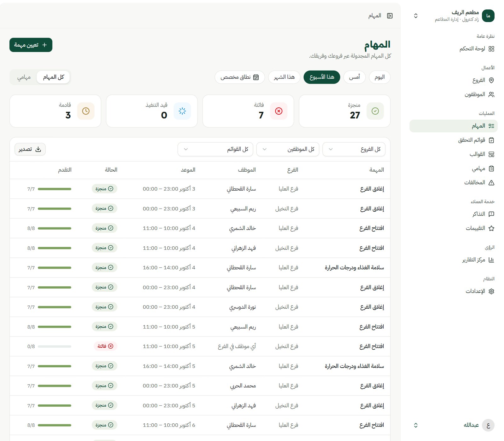The height and width of the screenshot is (441, 504).
Task: Click the spinner icon on قيد التنفيذ card
Action: point(182,111)
